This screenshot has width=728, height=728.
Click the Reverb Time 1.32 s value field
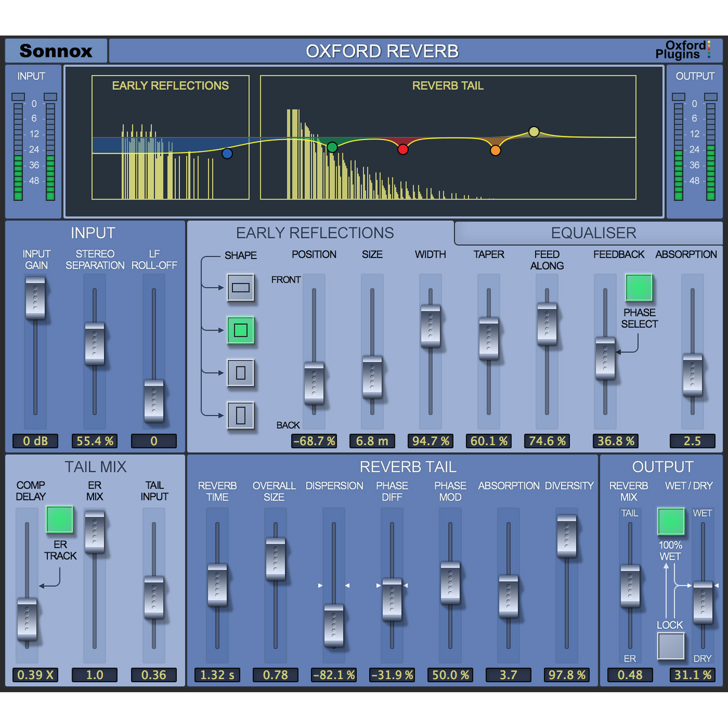pos(217,675)
